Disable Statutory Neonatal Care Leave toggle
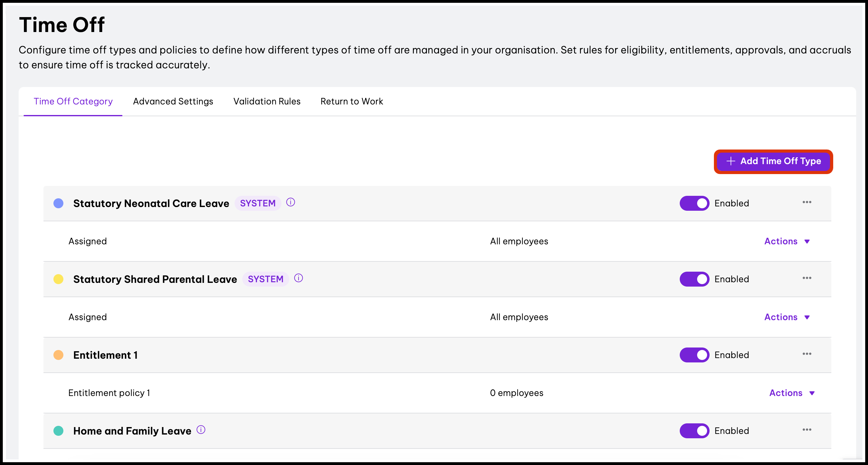 click(x=694, y=203)
